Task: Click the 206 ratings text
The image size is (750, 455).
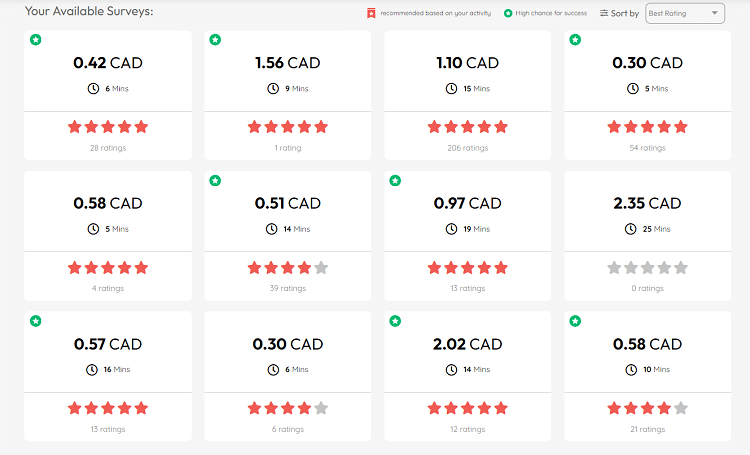Action: coord(467,148)
